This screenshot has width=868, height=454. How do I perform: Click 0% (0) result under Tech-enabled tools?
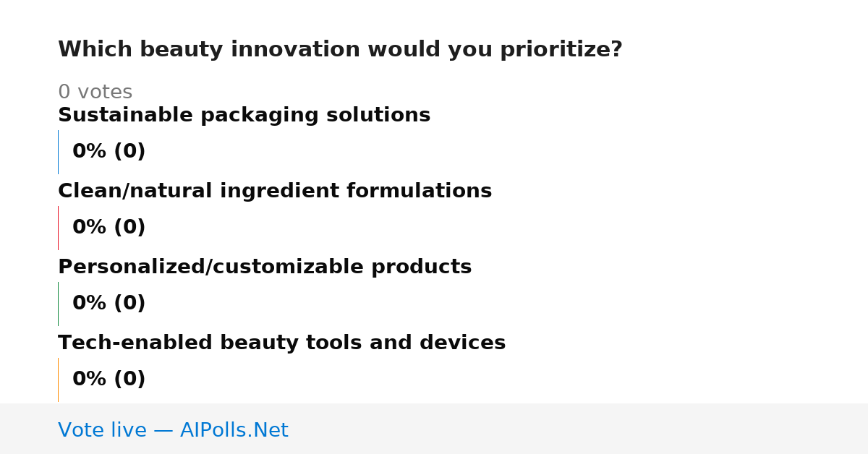point(109,380)
